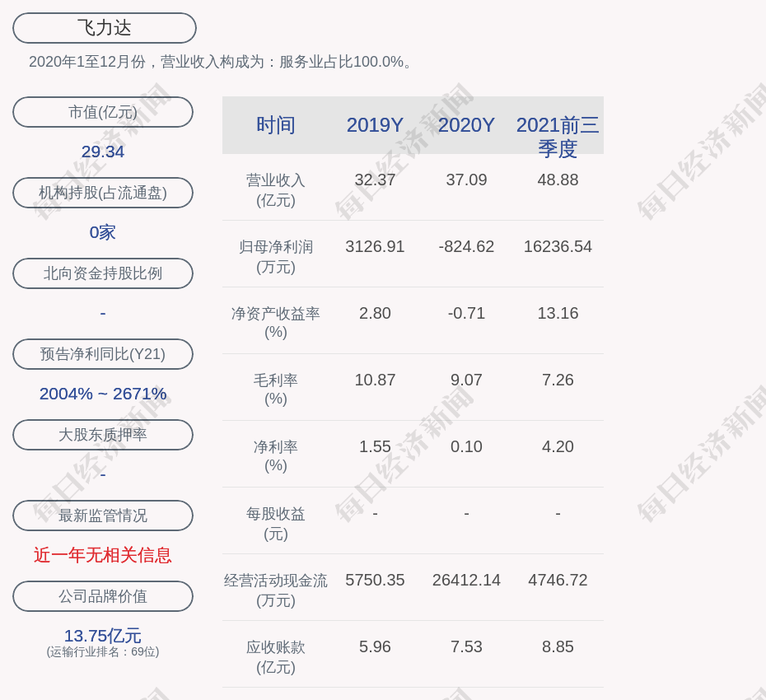The image size is (766, 700).
Task: Click the 毛利率(%) row label
Action: click(x=276, y=390)
